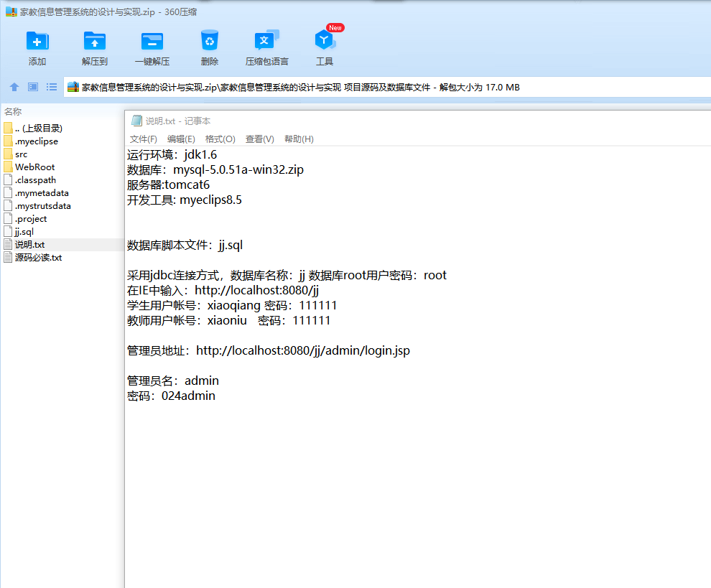
Task: Select the .myeclipse folder icon
Action: (8, 141)
